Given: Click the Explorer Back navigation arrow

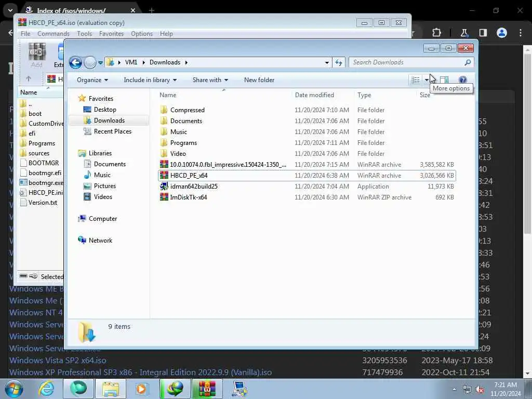Looking at the screenshot, I should click(75, 62).
